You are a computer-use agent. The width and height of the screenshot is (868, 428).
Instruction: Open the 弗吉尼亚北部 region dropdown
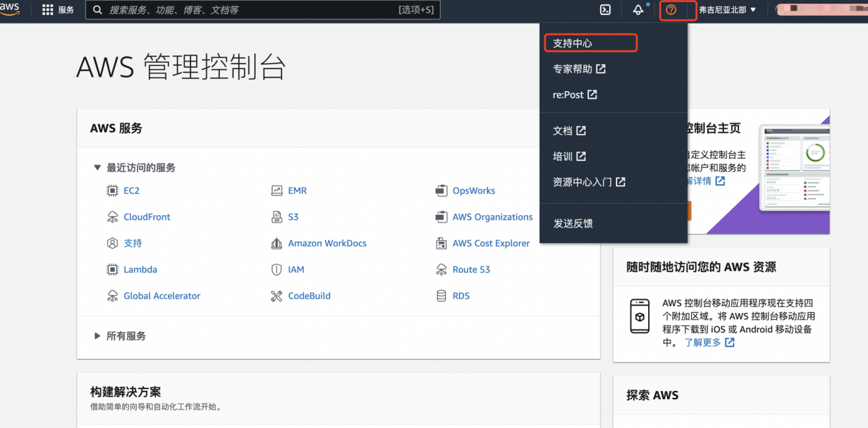point(728,10)
